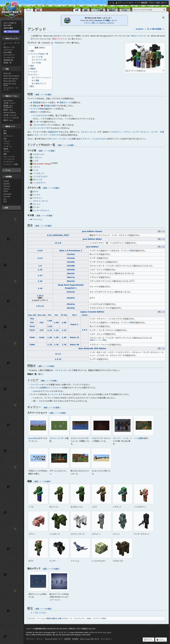The image size is (170, 644).
Task: Collapse the Java Edition Alpha history table
Action: (x=161, y=239)
